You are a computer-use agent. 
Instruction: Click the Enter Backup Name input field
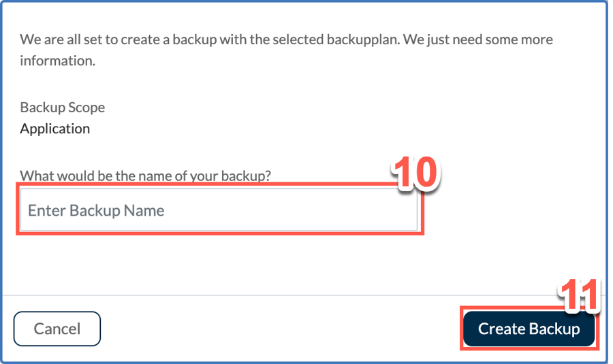point(218,210)
